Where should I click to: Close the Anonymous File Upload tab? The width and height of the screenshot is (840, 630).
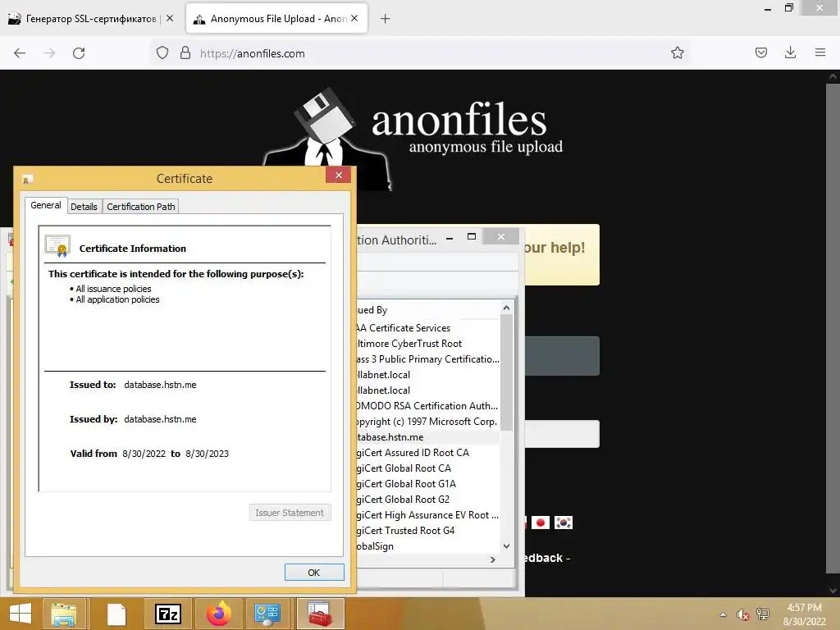354,18
